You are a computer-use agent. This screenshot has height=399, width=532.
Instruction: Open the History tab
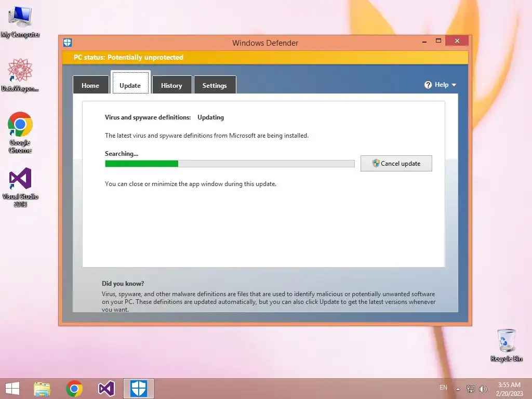(x=171, y=85)
